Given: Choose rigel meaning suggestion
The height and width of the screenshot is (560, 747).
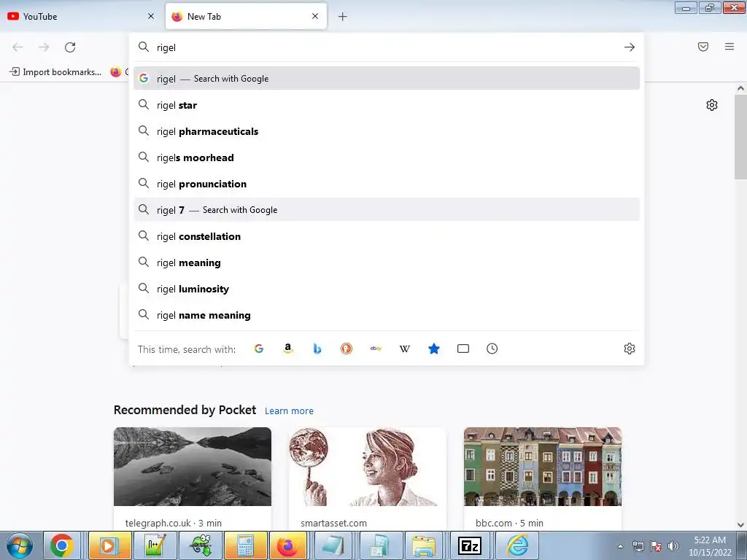Looking at the screenshot, I should 387,262.
